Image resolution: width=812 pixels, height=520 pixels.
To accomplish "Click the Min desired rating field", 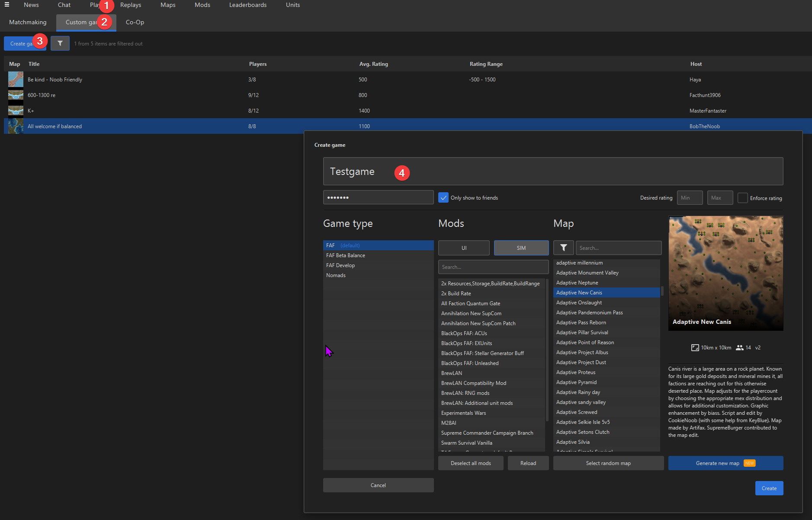I will click(690, 198).
